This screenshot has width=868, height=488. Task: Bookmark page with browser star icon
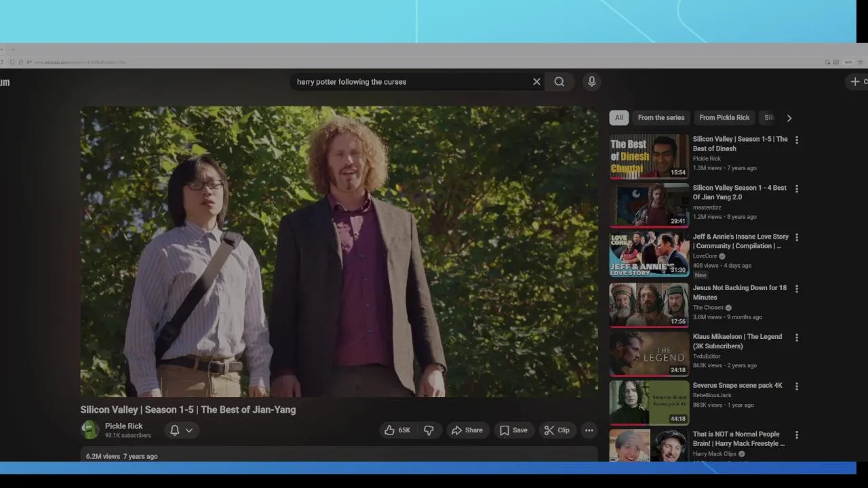tap(861, 62)
